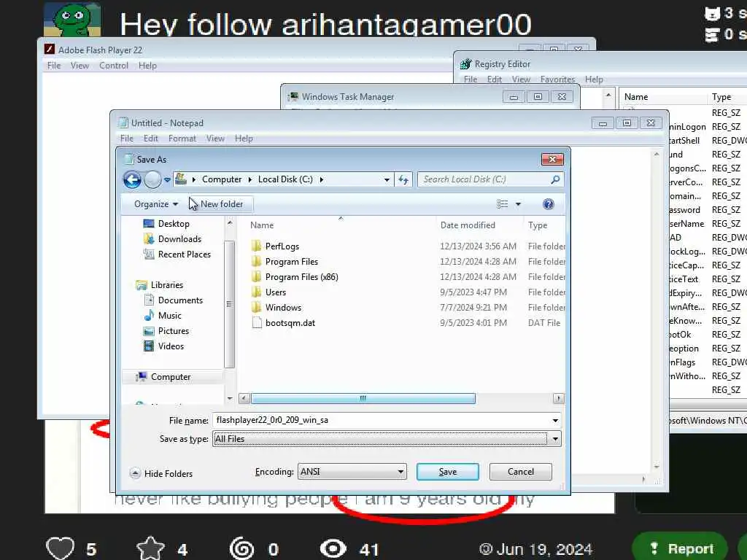
Task: Click the New folder button
Action: point(222,204)
